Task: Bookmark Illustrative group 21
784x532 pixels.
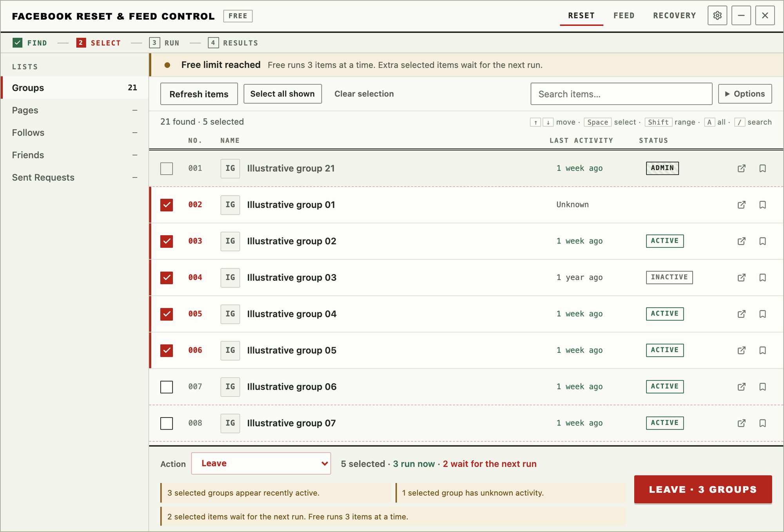Action: tap(762, 168)
